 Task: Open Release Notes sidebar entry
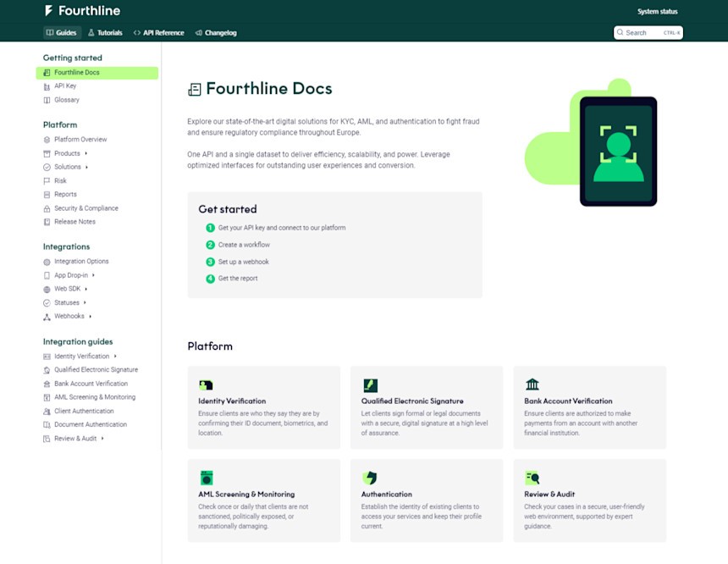[74, 222]
